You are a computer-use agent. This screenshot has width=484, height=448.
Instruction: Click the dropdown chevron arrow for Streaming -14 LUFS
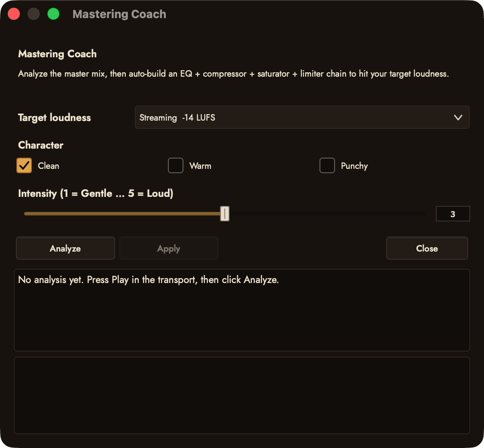[458, 117]
